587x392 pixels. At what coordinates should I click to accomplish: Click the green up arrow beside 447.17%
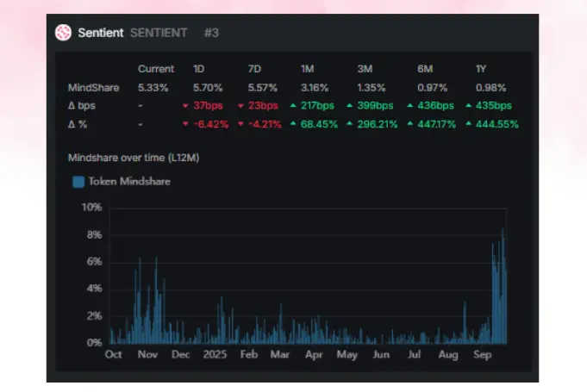pyautogui.click(x=410, y=123)
